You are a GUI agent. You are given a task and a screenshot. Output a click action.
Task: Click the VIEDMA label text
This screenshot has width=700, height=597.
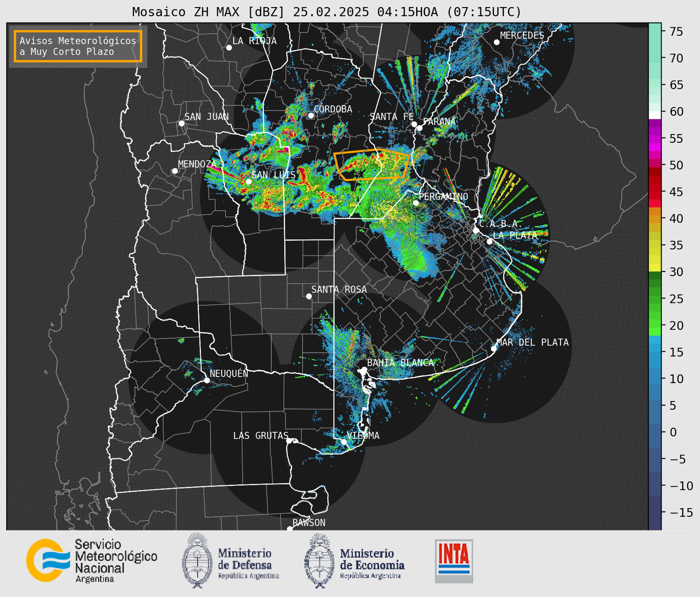pos(363,436)
